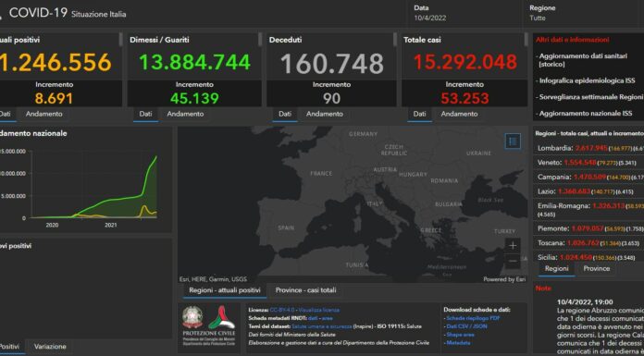
Task: Select the Regioni list tab
Action: tap(556, 268)
